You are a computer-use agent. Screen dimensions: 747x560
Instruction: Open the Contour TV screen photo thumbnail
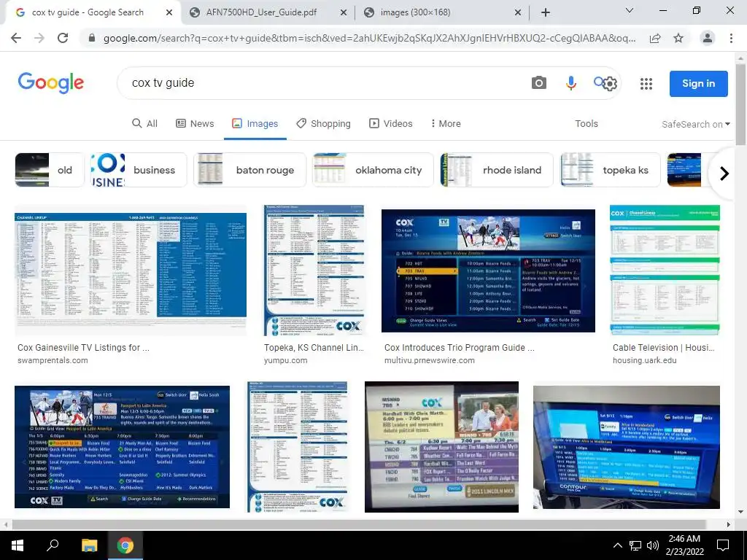click(x=627, y=447)
